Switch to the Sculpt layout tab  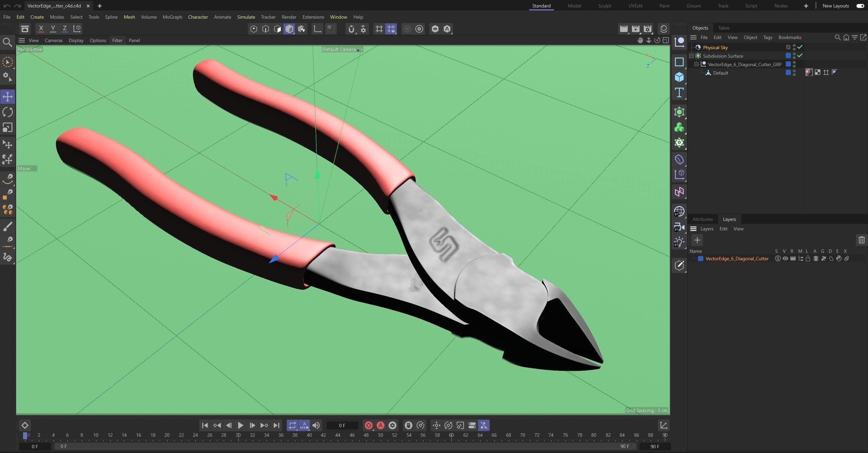tap(605, 6)
